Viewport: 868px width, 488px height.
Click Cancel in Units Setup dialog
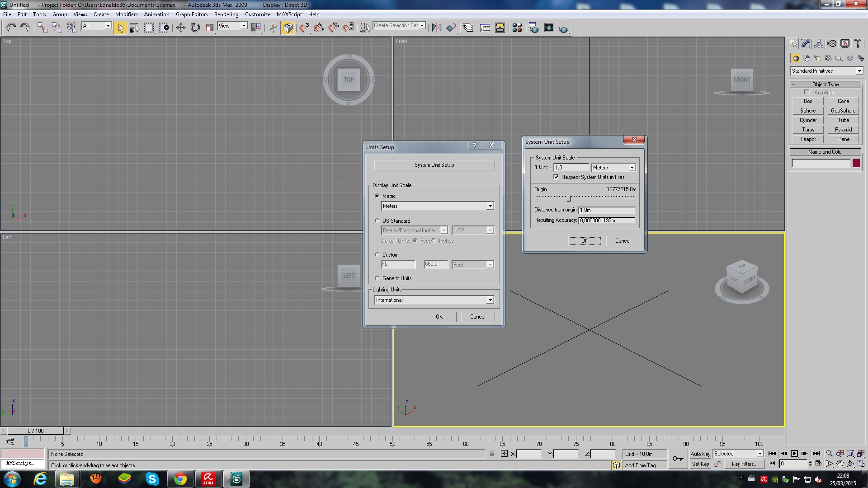click(477, 316)
